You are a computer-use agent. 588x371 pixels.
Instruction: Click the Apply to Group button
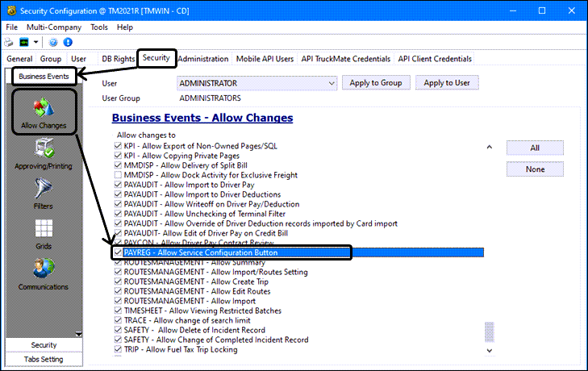tap(376, 83)
